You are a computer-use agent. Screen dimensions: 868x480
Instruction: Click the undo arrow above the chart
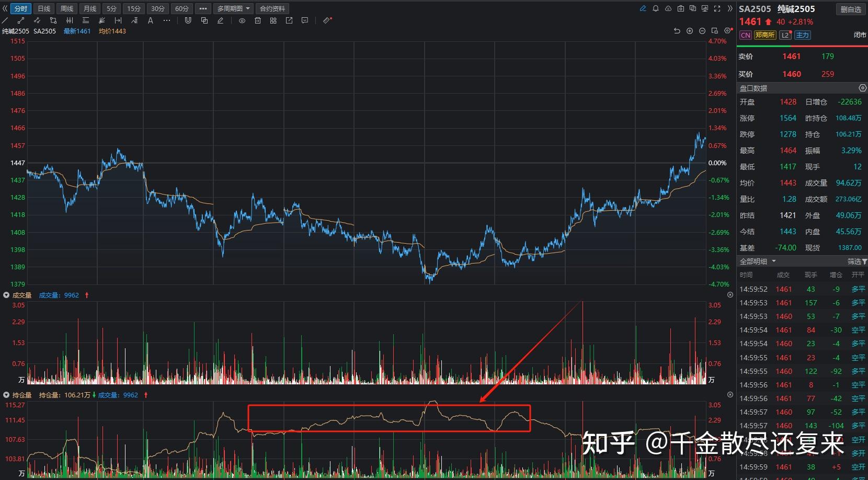coord(677,31)
